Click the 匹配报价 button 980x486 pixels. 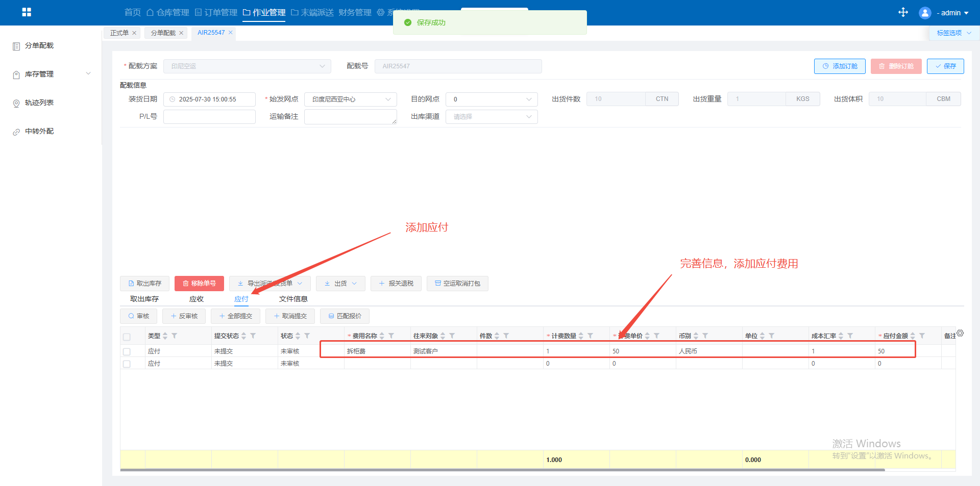345,316
